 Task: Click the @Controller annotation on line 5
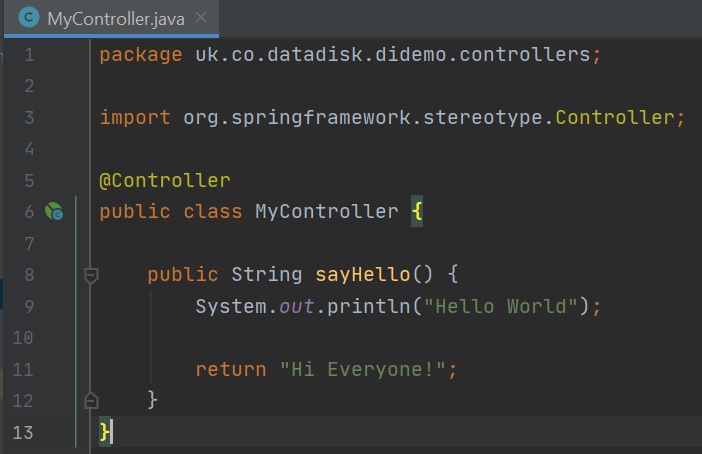point(164,180)
